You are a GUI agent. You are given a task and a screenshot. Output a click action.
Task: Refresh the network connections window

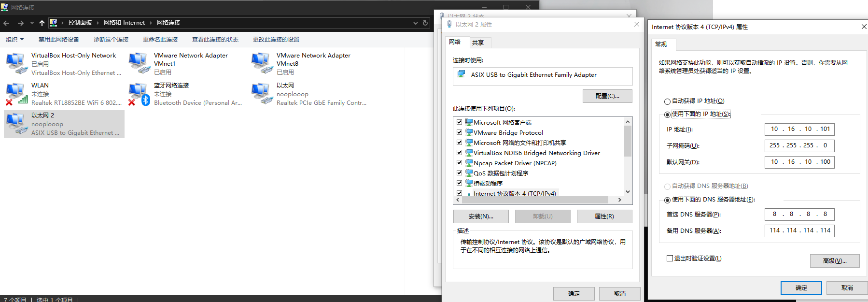(x=425, y=23)
